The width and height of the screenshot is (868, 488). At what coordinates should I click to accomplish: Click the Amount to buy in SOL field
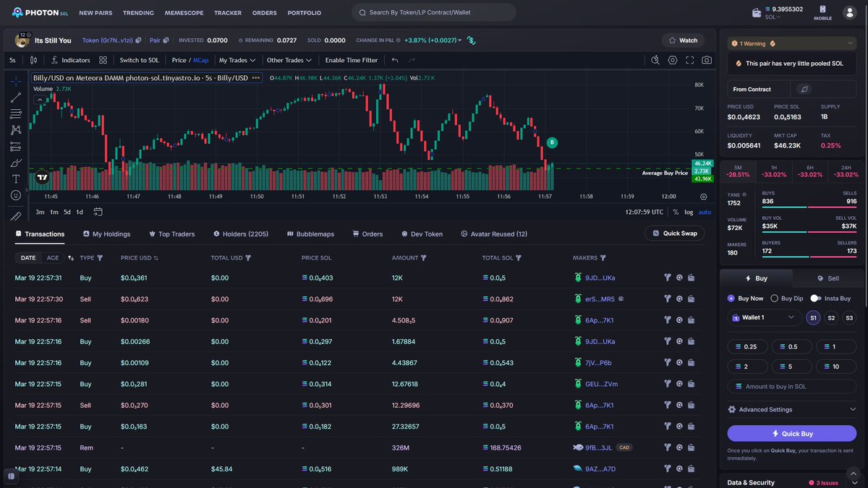click(792, 387)
